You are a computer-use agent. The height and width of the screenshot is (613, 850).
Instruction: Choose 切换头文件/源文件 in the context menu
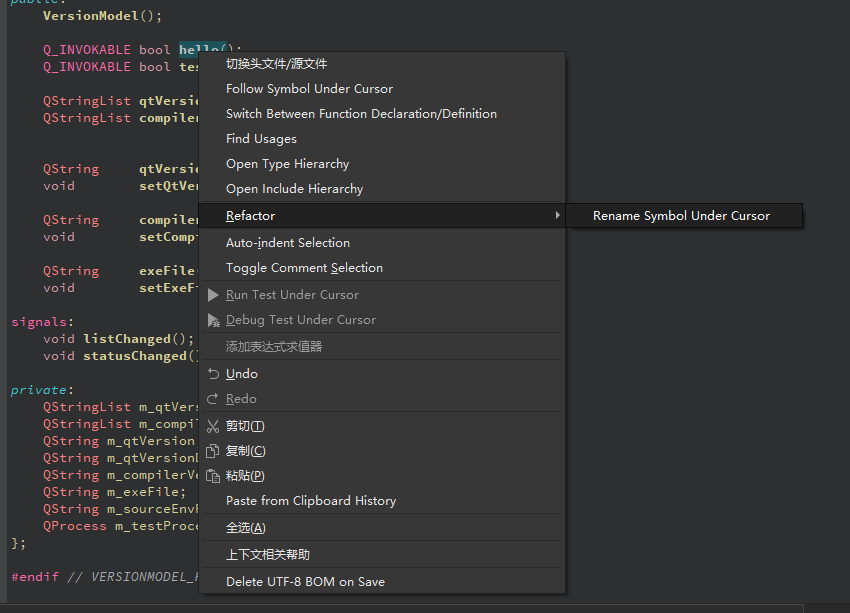click(x=382, y=64)
